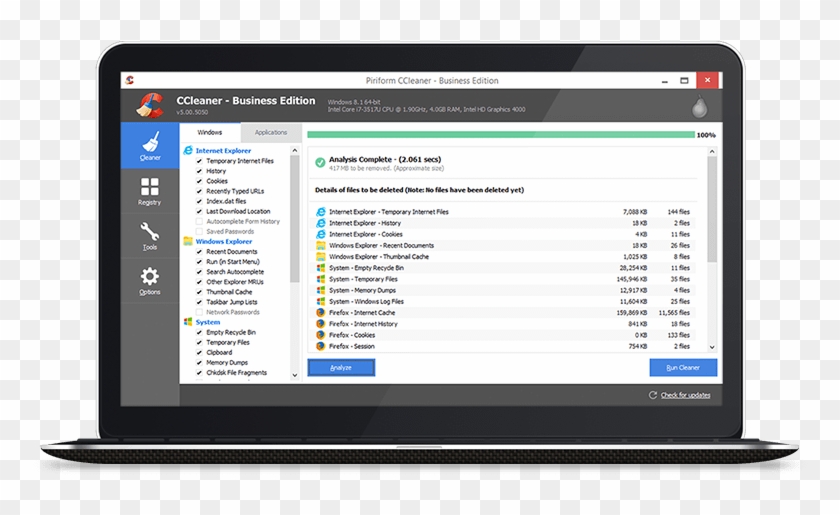Click IE icon beside Temporary Internet Files result
Screen dimensions: 840x515
(320, 212)
